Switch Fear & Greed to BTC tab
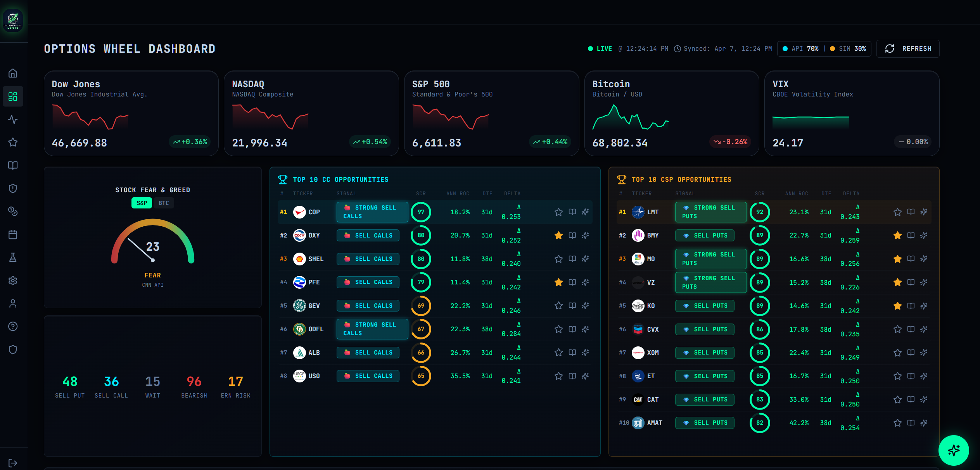Screen dimensions: 980x470 coord(164,203)
